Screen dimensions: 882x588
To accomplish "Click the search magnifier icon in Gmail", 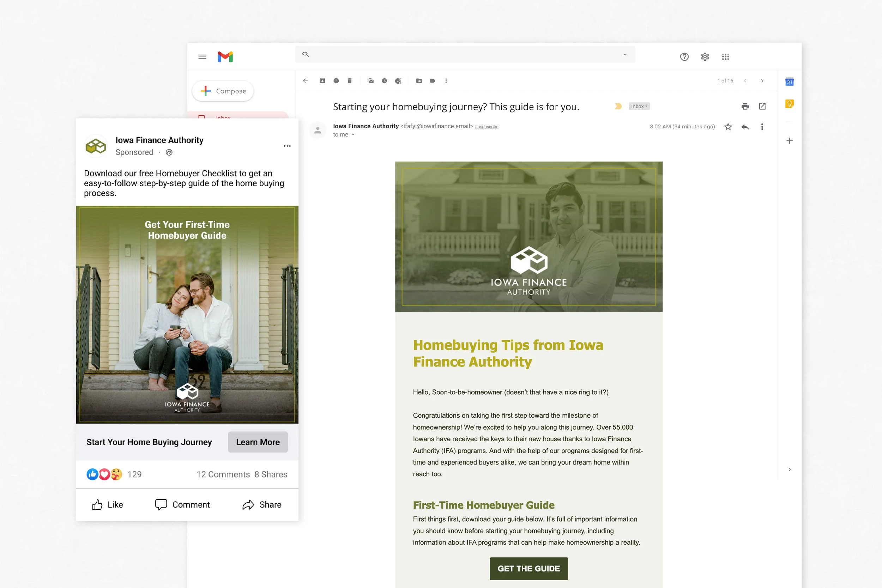I will point(306,54).
